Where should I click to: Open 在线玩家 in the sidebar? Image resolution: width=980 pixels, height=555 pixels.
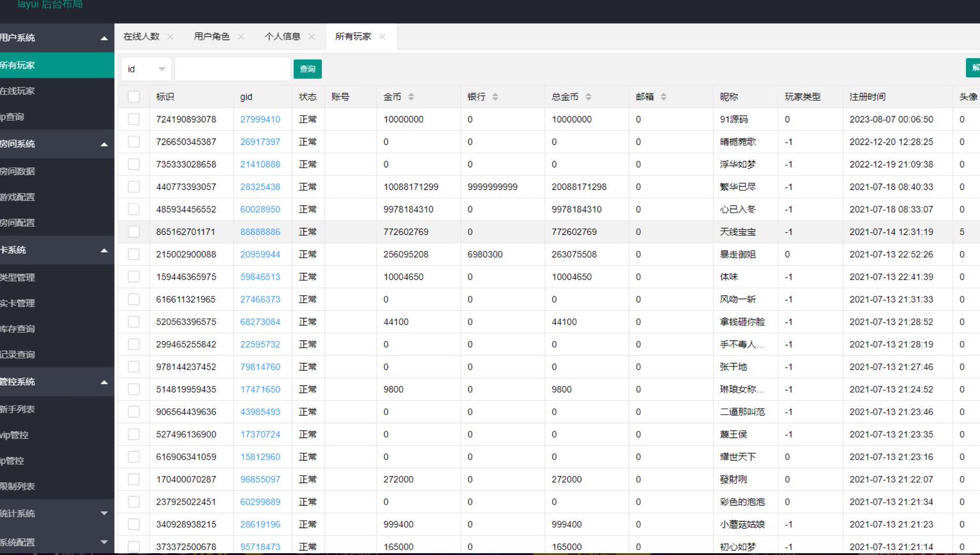[18, 91]
